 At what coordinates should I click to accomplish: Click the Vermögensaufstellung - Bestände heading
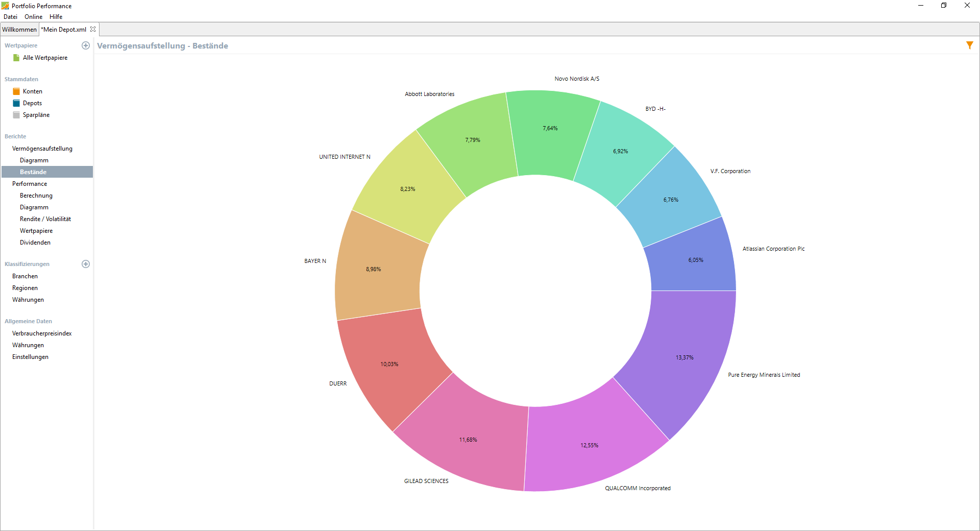pos(163,45)
